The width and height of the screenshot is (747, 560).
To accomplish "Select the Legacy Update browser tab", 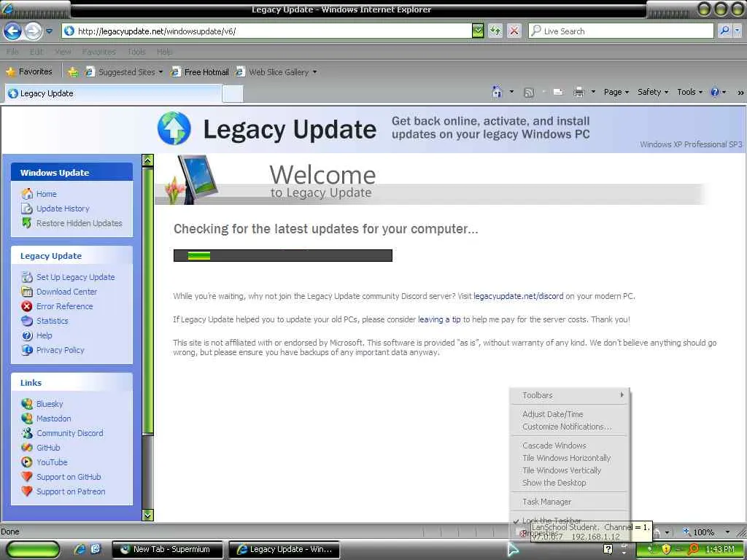I will (113, 93).
